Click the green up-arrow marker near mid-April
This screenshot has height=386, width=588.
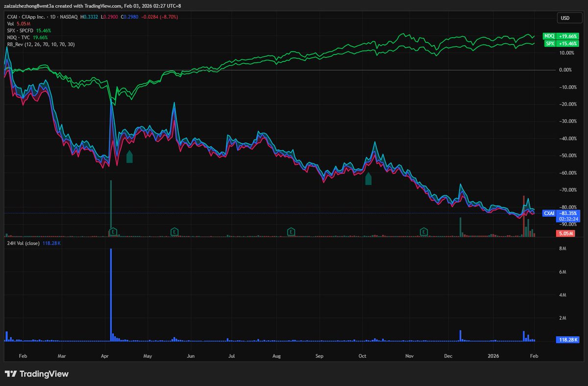129,156
